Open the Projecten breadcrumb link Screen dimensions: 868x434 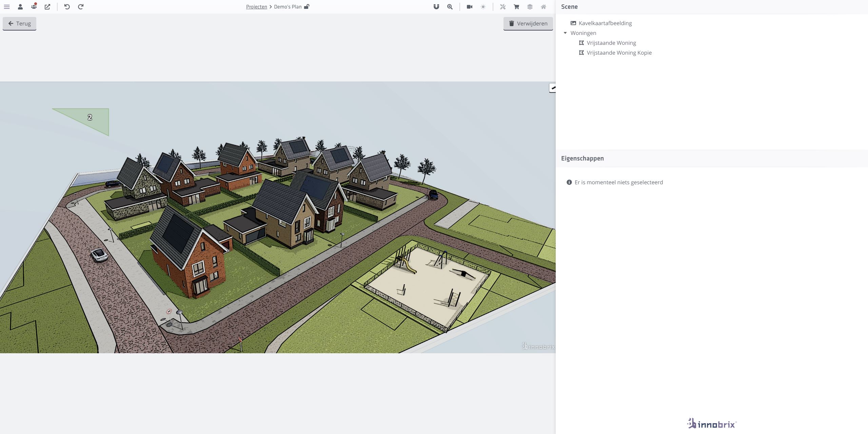click(256, 7)
